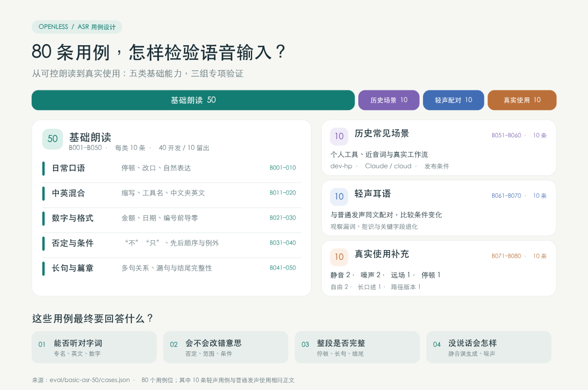Click the 这些用例最终要回答什么？ section heading

point(93,319)
